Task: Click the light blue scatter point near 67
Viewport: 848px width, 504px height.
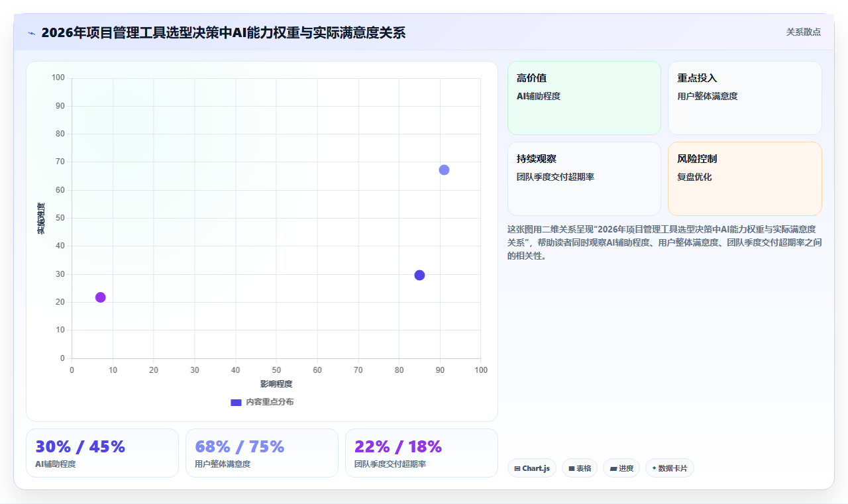Action: 444,170
